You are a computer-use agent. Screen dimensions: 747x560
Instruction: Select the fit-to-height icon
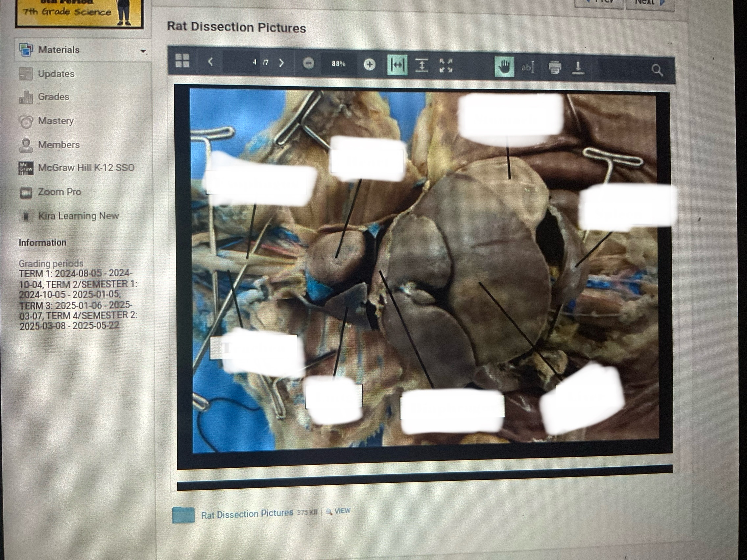[422, 65]
